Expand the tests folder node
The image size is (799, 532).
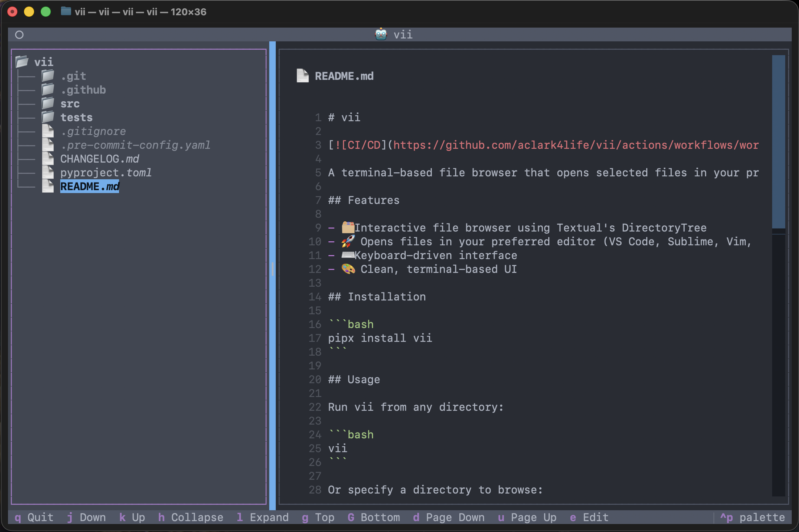tap(77, 117)
